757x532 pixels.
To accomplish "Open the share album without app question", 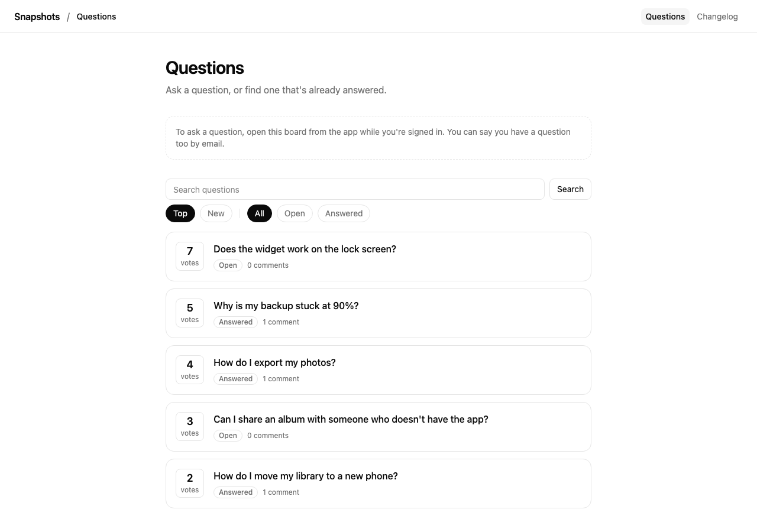I will [351, 419].
